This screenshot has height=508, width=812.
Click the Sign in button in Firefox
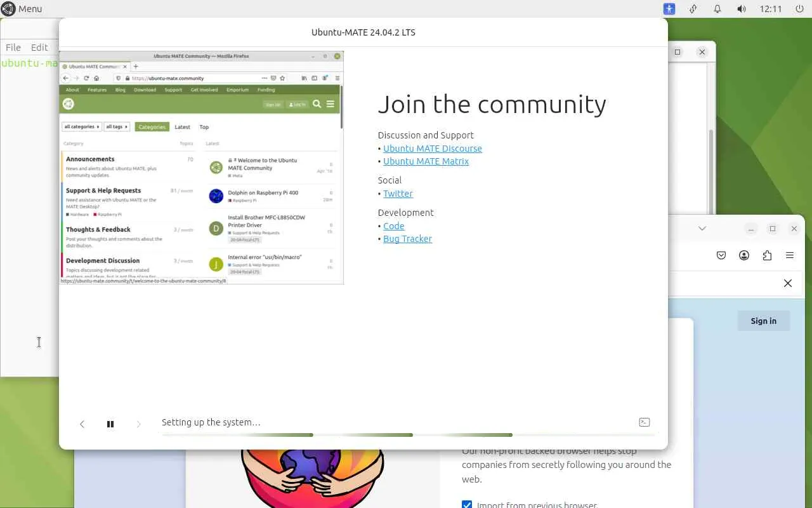763,321
